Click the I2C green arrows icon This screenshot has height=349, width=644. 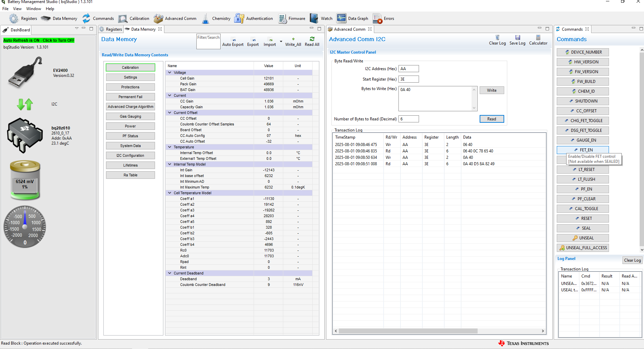tap(25, 104)
